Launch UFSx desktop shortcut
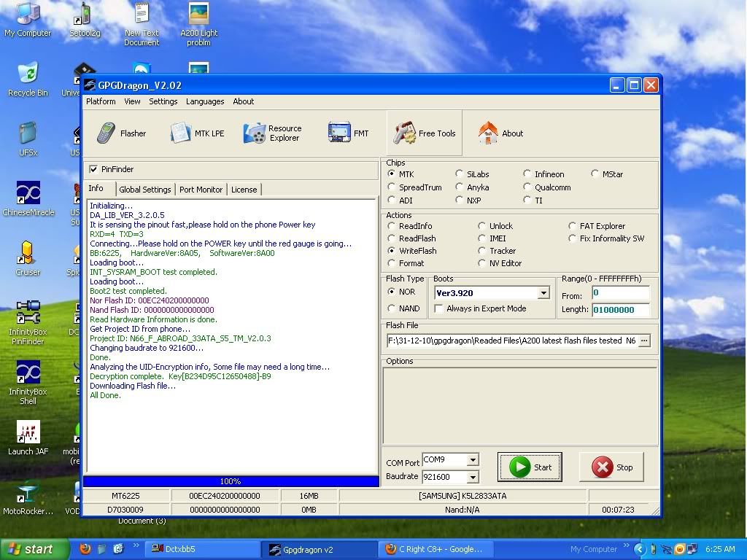Screen dimensions: 747x560 pyautogui.click(x=28, y=139)
